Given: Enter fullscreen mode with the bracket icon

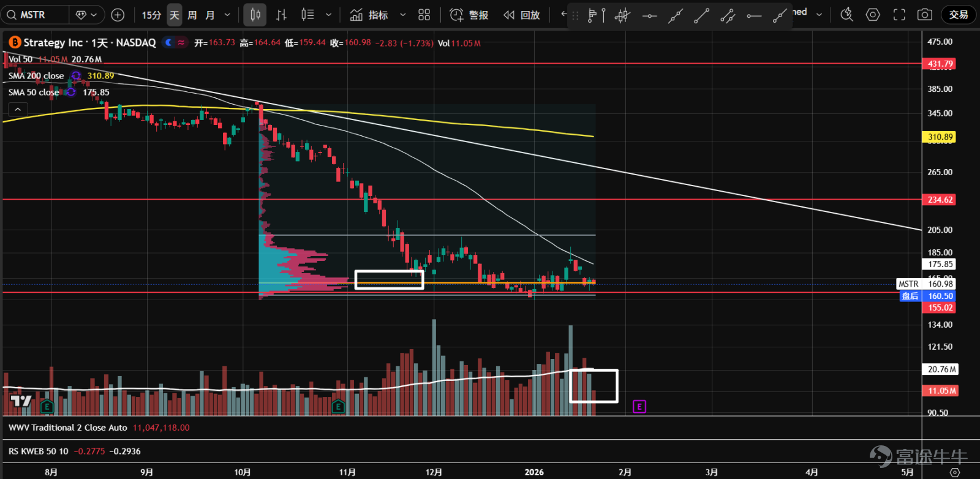Looking at the screenshot, I should pos(899,15).
